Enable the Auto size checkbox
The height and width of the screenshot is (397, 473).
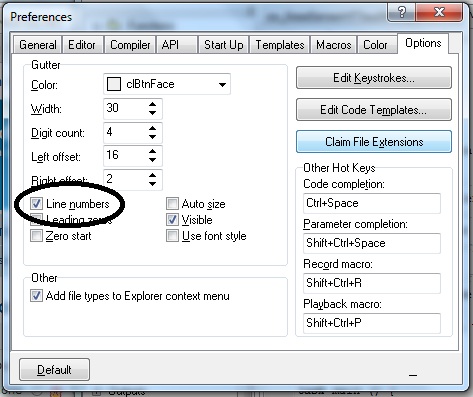172,203
